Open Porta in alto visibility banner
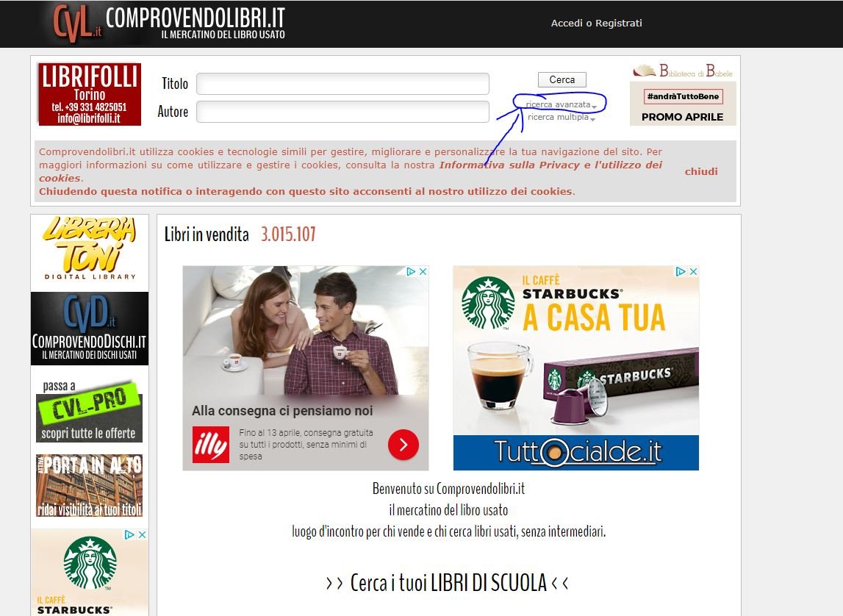 (x=89, y=485)
